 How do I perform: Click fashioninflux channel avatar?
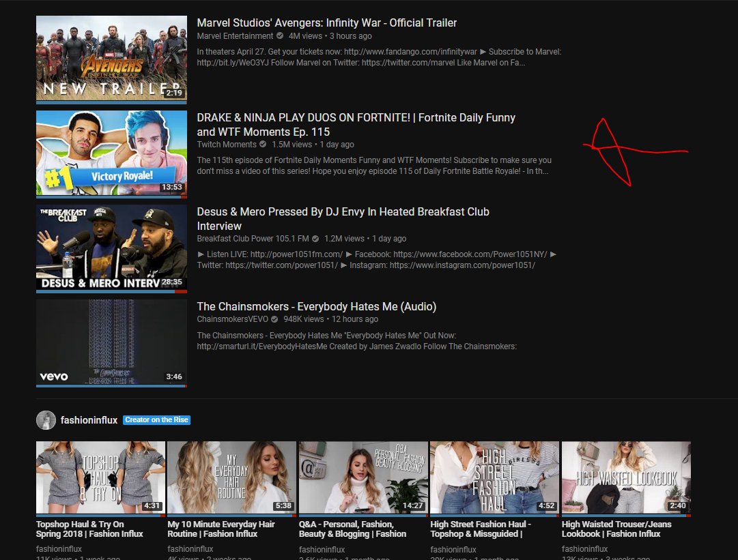point(46,420)
